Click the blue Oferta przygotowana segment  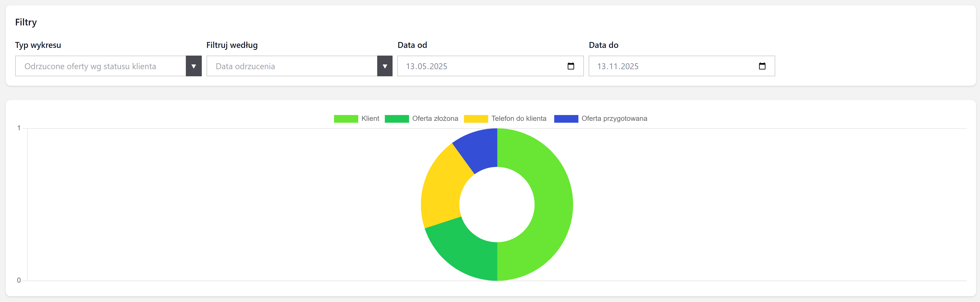pos(480,150)
